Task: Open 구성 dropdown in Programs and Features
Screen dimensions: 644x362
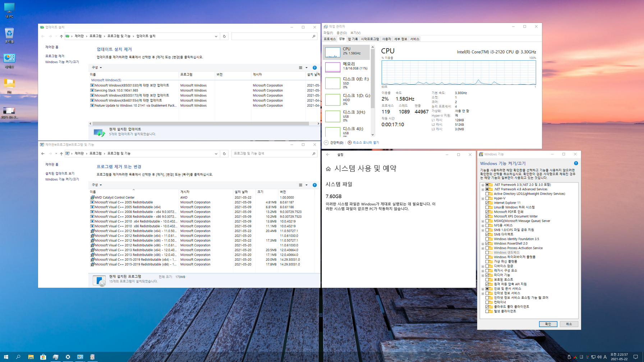Action: tap(97, 185)
